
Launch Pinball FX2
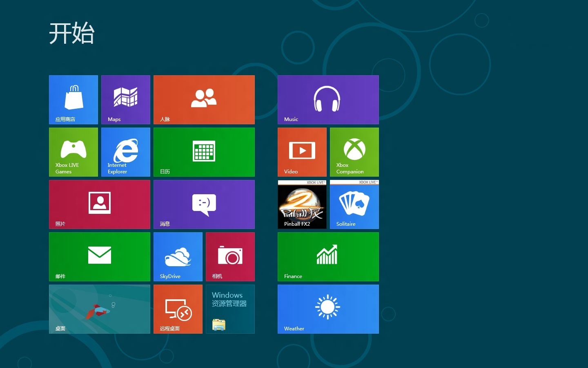(x=302, y=204)
